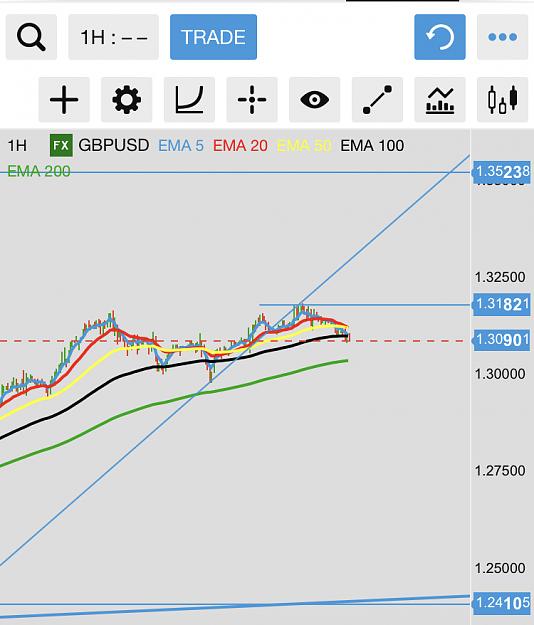Viewport: 534px width, 625px height.
Task: Click the green FX badge
Action: tap(61, 145)
